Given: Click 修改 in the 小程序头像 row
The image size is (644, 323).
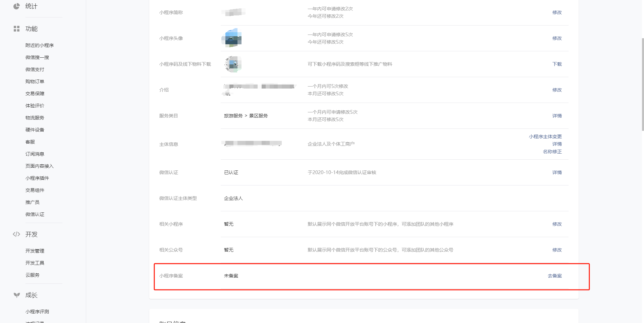Looking at the screenshot, I should (557, 38).
